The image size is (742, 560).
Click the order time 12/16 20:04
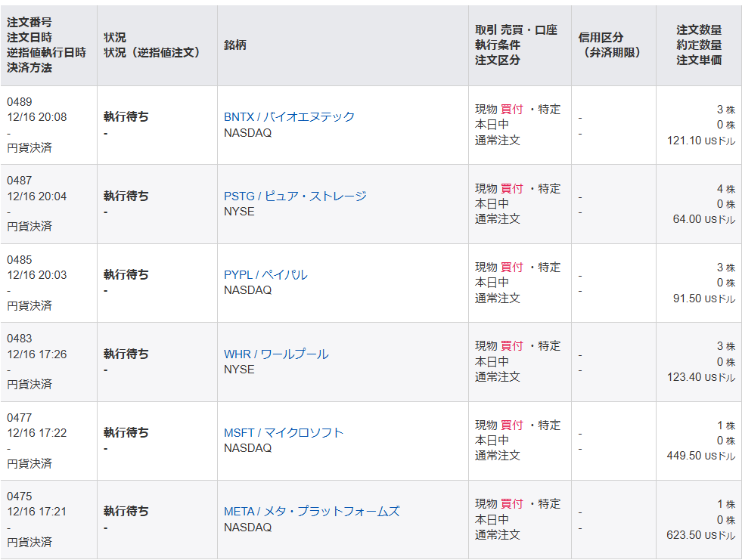click(x=37, y=196)
